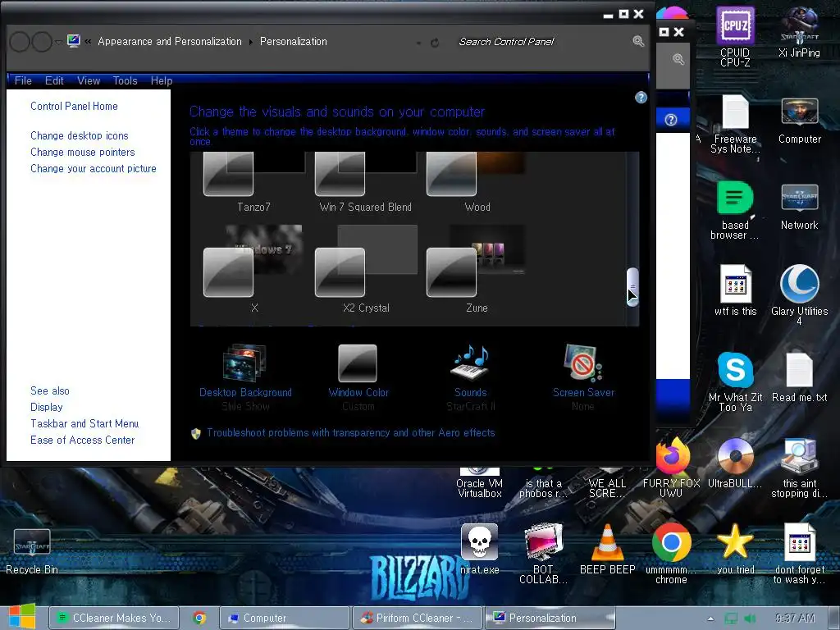The image size is (840, 630).
Task: Open address bar history dropdown arrow
Action: 419,43
